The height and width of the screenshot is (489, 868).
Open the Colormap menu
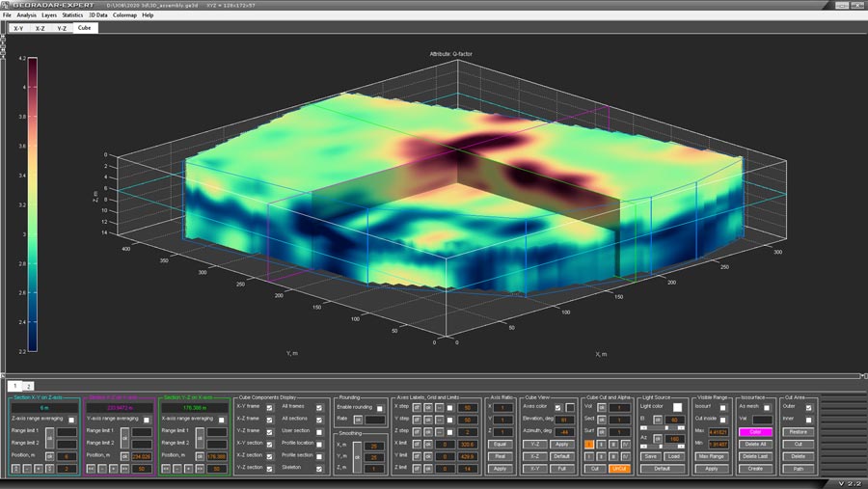(x=124, y=15)
